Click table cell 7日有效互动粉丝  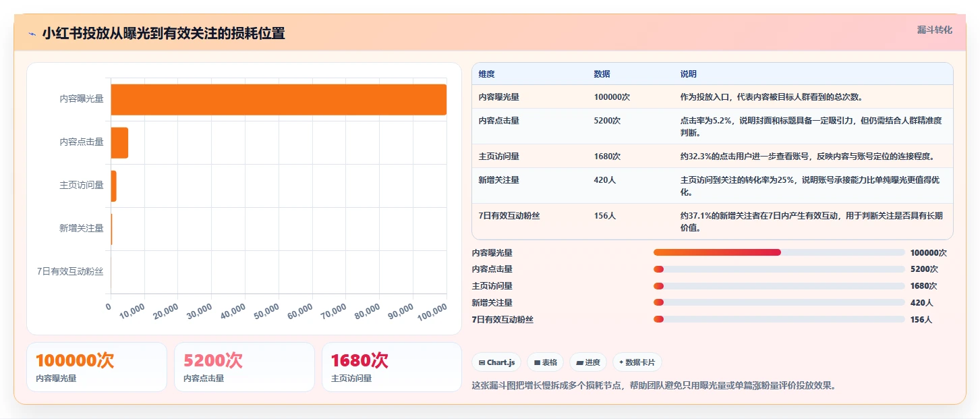(509, 216)
